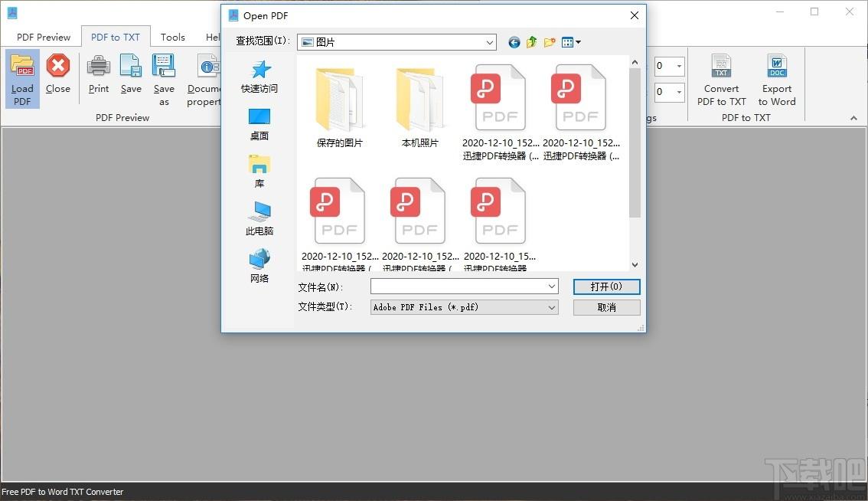Collapse the ribbon with chevron arrow

point(853,118)
